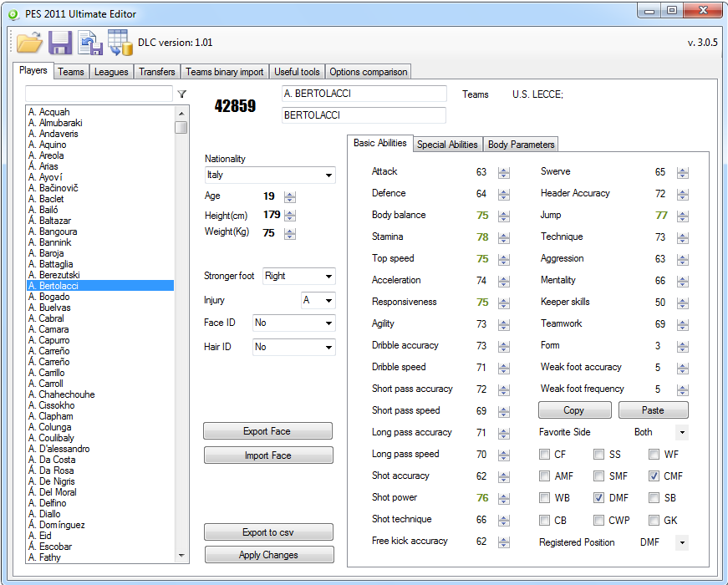Viewport: 728px width, 585px height.
Task: Adjust Weight(Kg) with its spinner
Action: (x=290, y=233)
